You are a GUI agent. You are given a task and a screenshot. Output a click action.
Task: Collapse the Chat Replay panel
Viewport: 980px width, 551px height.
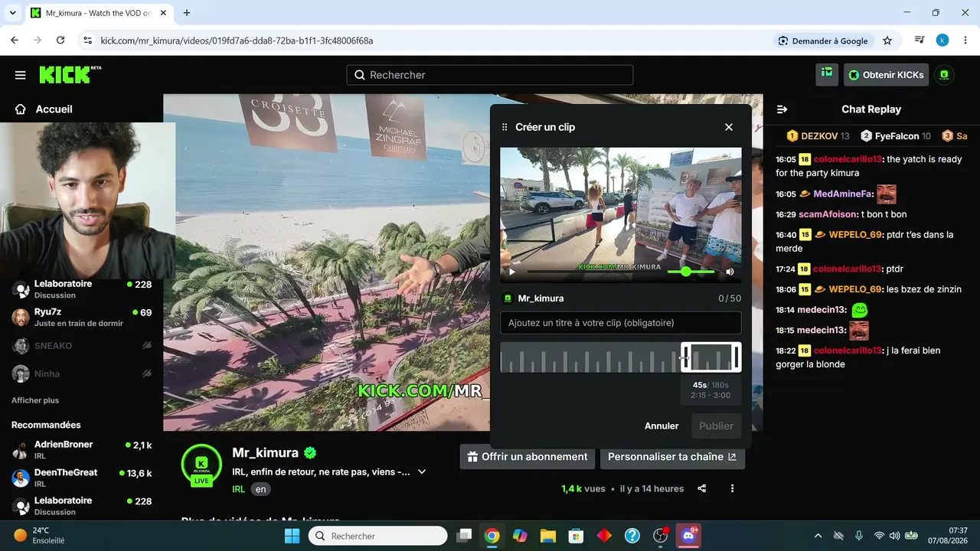tap(782, 109)
